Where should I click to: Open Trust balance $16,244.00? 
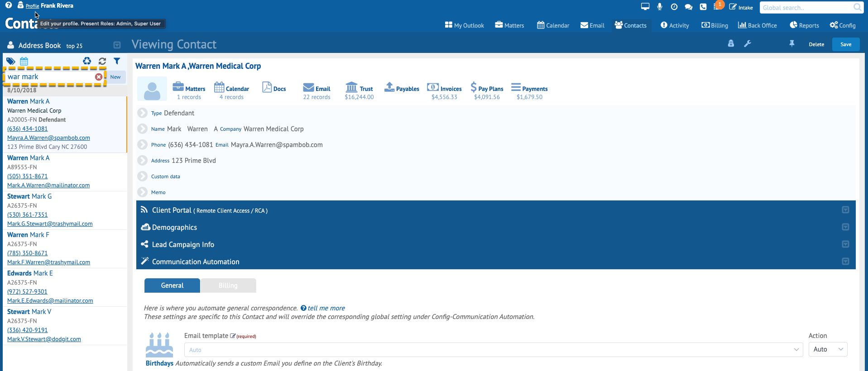[x=359, y=91]
